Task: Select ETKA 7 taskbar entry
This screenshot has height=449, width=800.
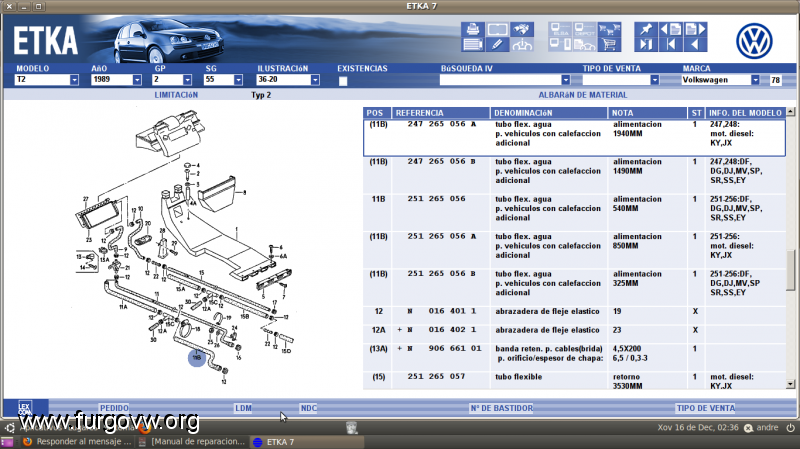Action: (307, 442)
